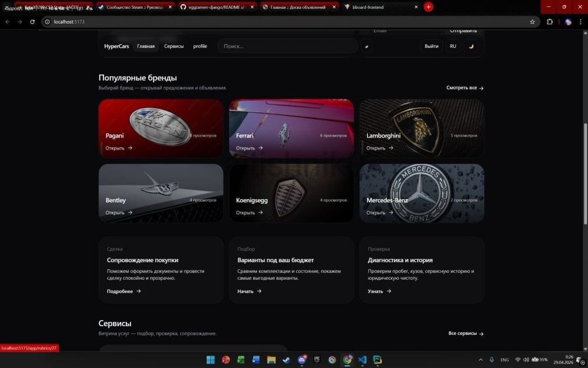Click the Отправить button at the top

(x=463, y=31)
